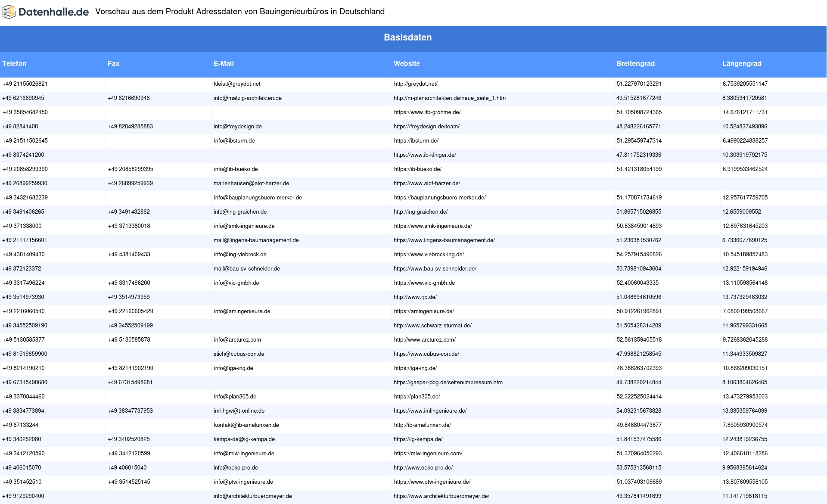
Task: Open the http://greydot.net/ website
Action: [416, 84]
